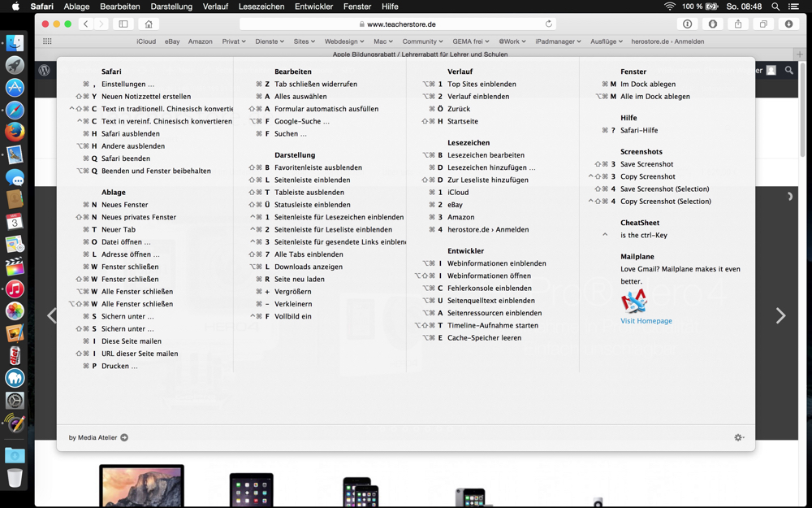812x508 pixels.
Task: Reload page with the refresh icon
Action: click(x=548, y=24)
